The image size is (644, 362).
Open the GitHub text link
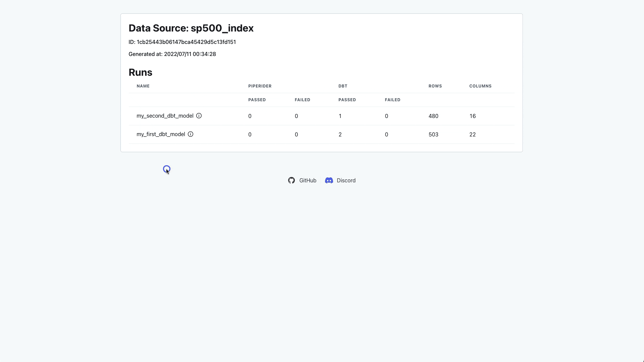click(308, 180)
